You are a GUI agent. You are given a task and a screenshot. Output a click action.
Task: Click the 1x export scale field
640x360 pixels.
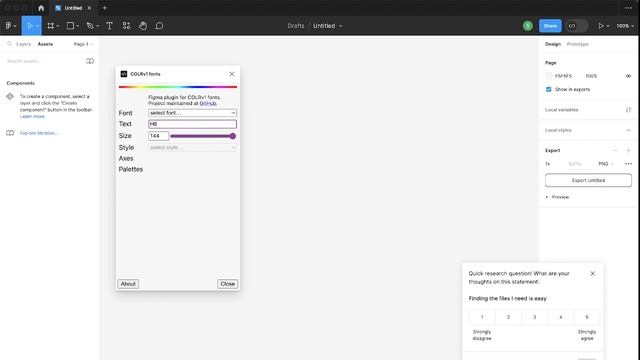click(548, 164)
